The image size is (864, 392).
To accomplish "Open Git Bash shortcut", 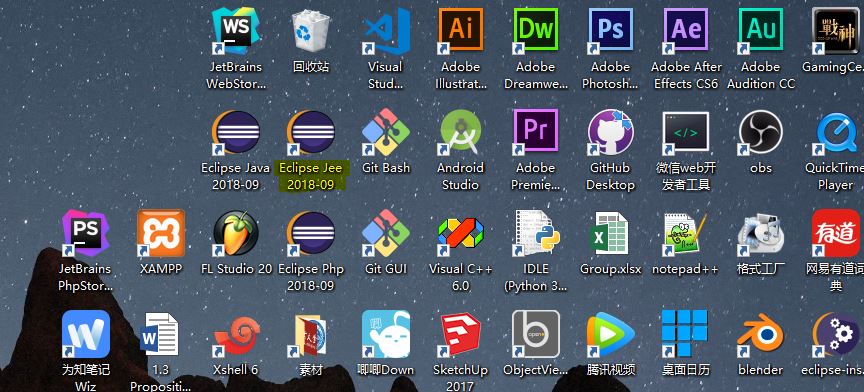I will pyautogui.click(x=386, y=132).
